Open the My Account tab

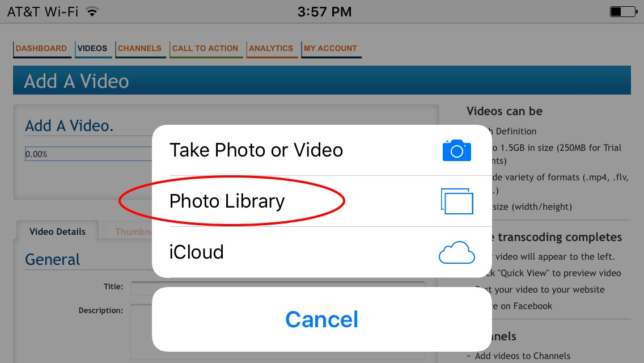[x=331, y=49]
